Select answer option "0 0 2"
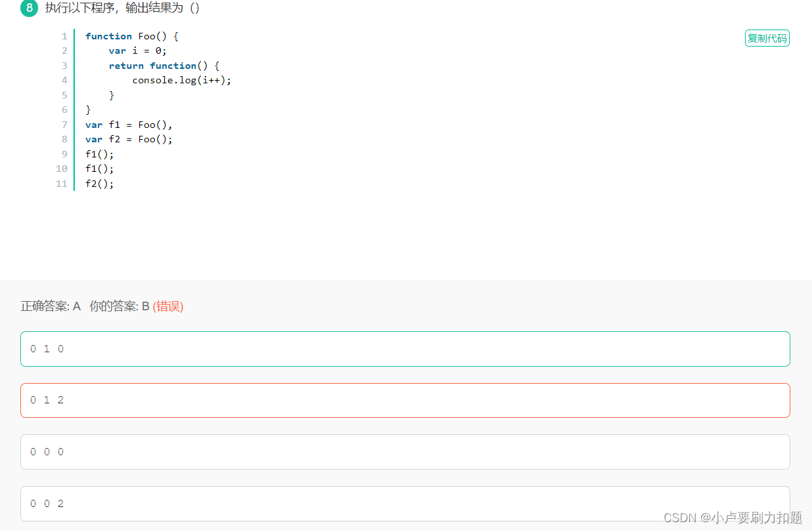Screen dimensions: 812x530 coord(404,503)
